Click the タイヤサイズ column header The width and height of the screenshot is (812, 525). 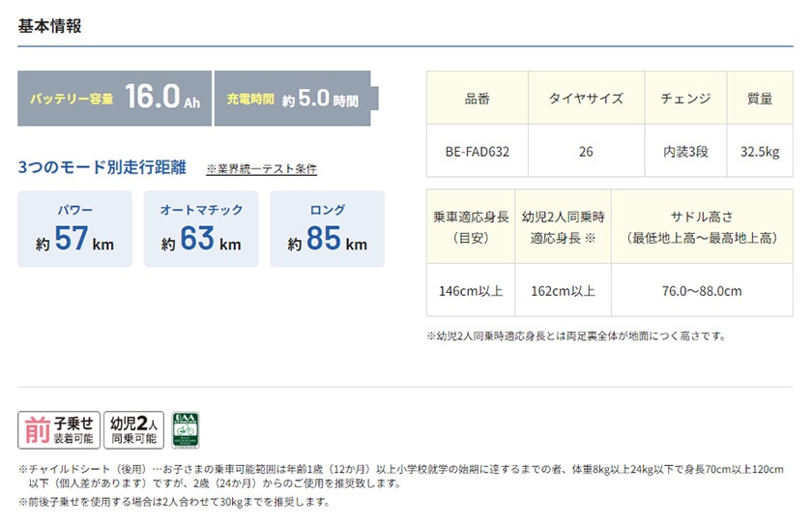click(586, 98)
